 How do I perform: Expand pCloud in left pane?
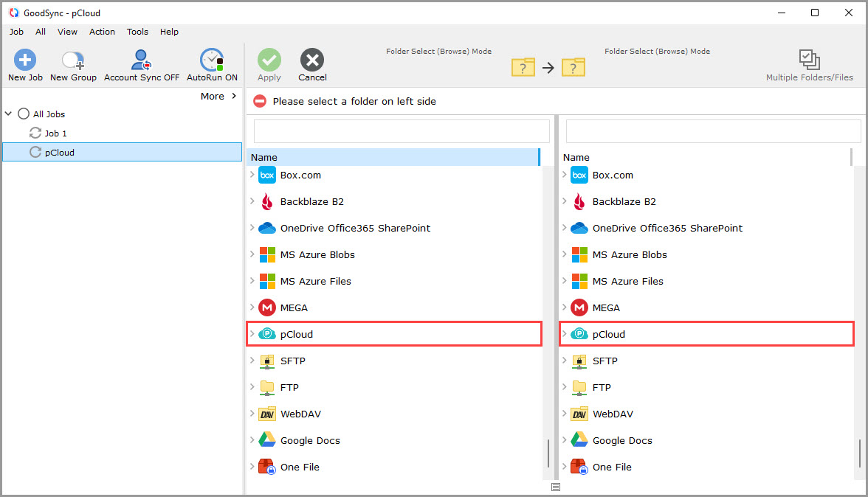(252, 334)
